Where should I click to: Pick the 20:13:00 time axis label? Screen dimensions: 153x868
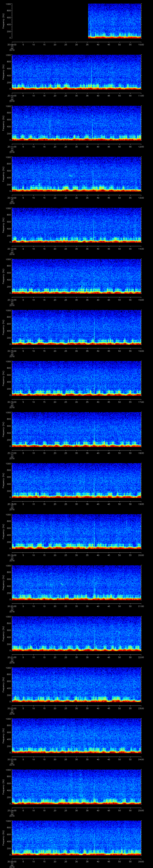12,249
